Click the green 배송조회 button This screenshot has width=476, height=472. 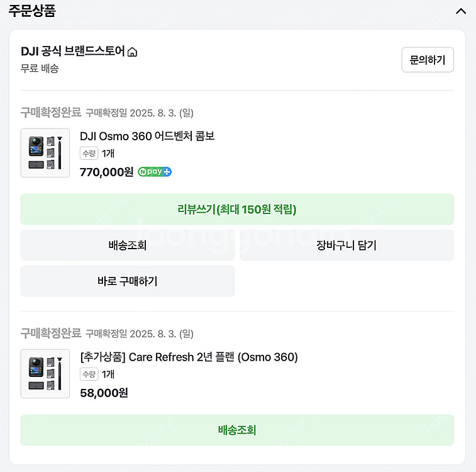click(x=237, y=430)
